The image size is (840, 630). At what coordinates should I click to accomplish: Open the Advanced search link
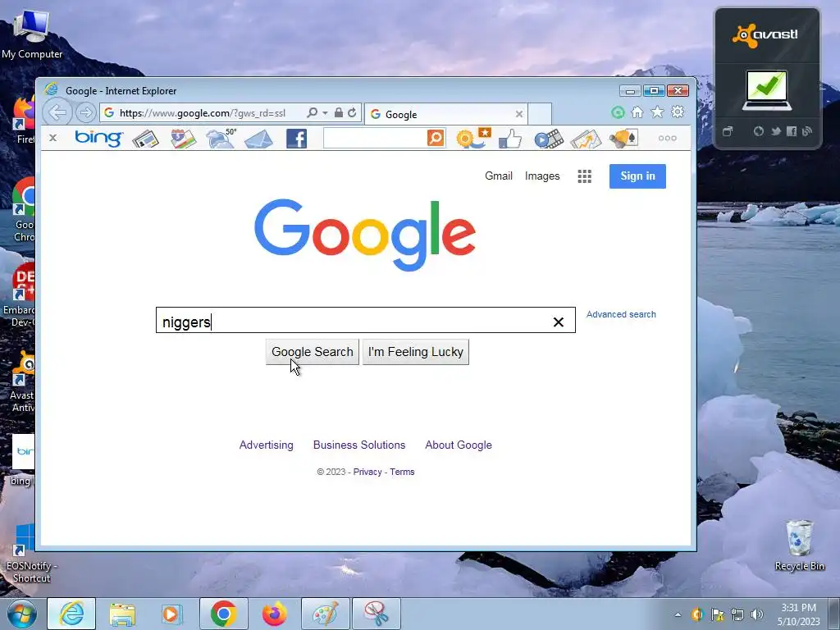coord(621,314)
